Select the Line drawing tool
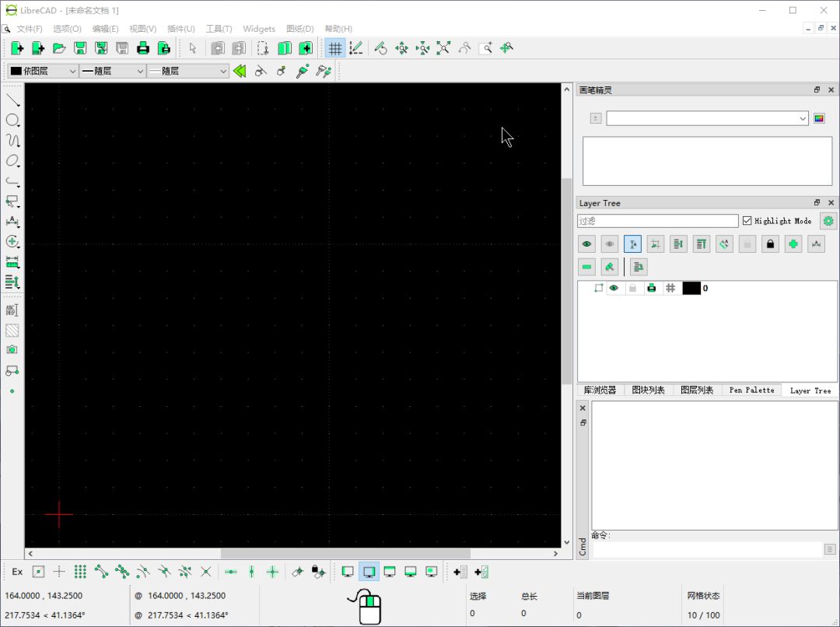This screenshot has width=840, height=627. pyautogui.click(x=12, y=100)
